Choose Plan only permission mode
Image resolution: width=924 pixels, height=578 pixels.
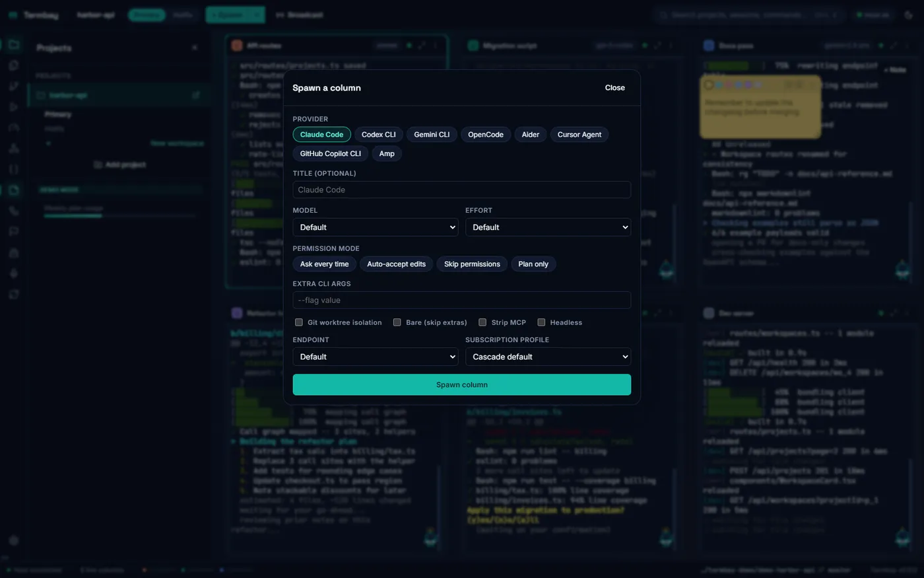pos(533,264)
